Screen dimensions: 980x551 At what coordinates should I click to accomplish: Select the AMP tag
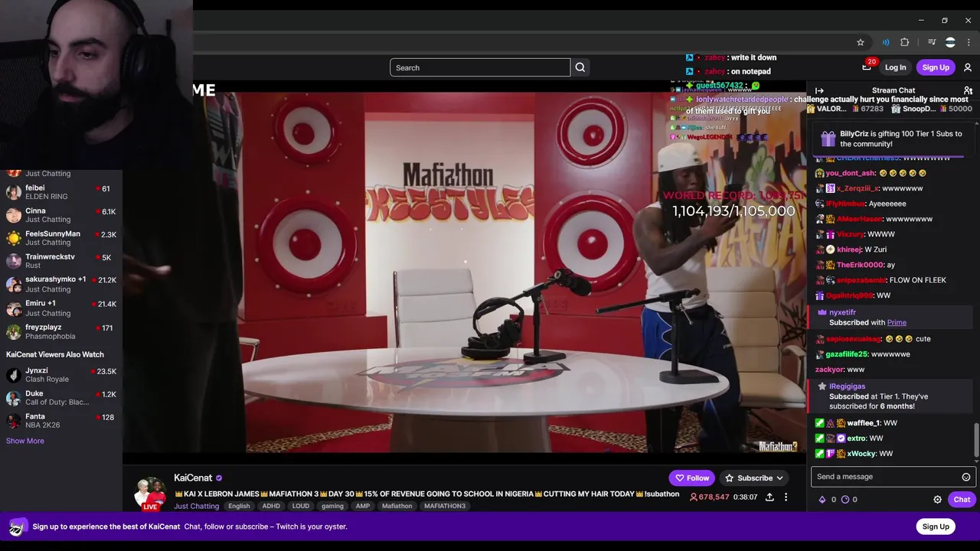(x=363, y=506)
